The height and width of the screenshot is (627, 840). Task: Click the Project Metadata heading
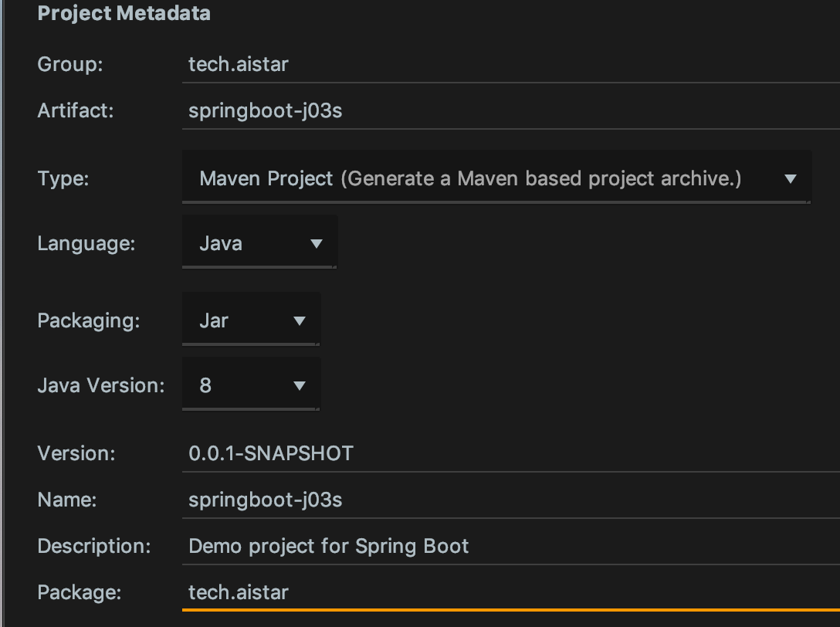pyautogui.click(x=124, y=13)
